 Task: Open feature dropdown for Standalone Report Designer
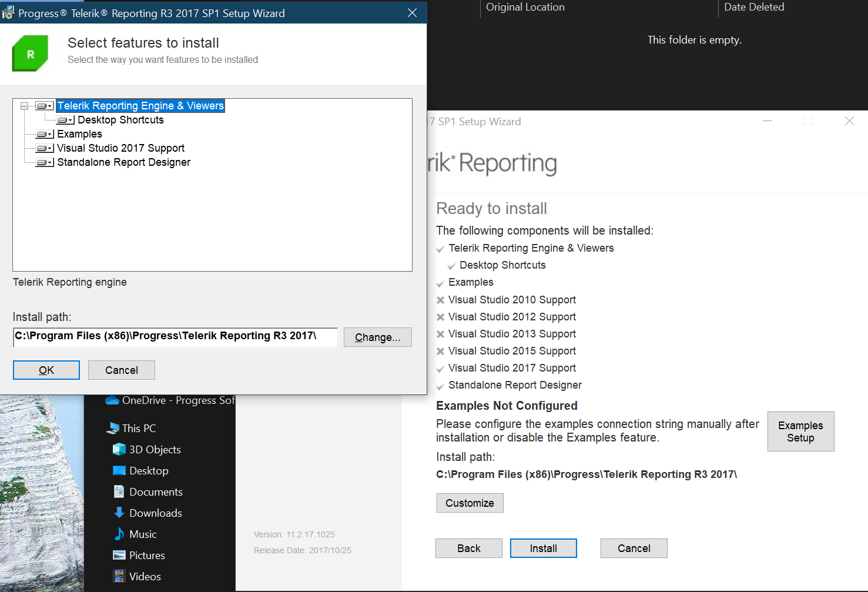45,162
